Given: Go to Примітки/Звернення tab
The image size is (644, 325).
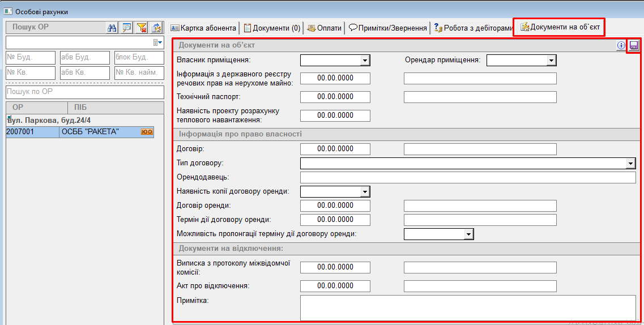Looking at the screenshot, I should pos(387,28).
